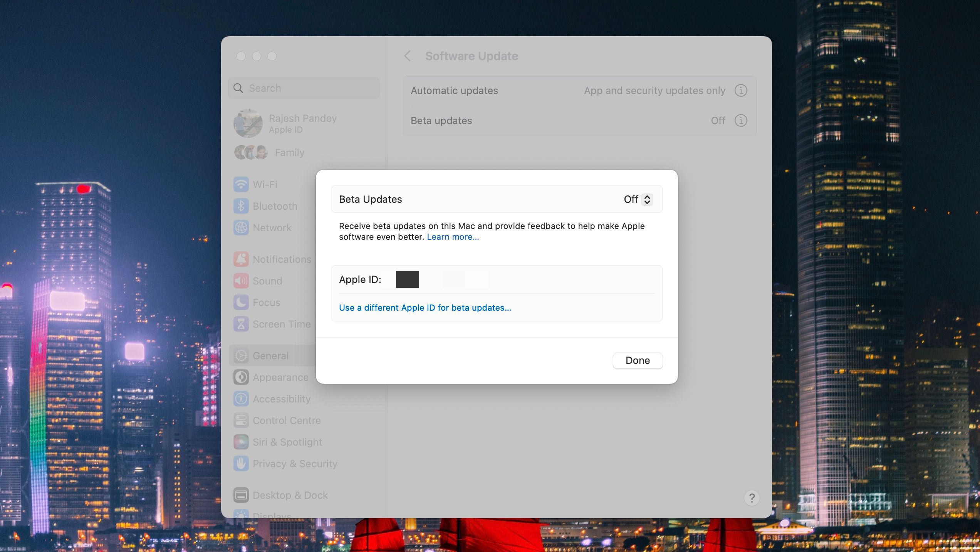Open Screen Time settings
Image resolution: width=980 pixels, height=552 pixels.
coord(282,324)
